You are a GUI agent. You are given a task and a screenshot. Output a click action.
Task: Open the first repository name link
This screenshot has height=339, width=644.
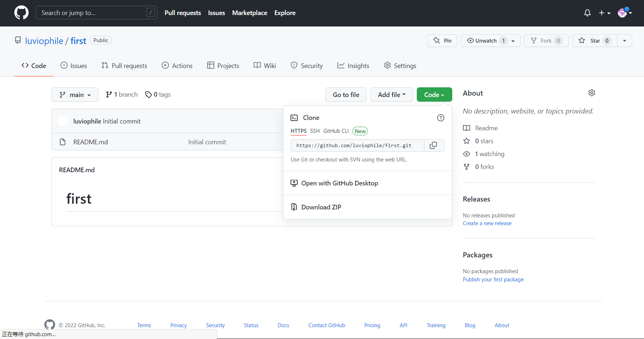(78, 41)
